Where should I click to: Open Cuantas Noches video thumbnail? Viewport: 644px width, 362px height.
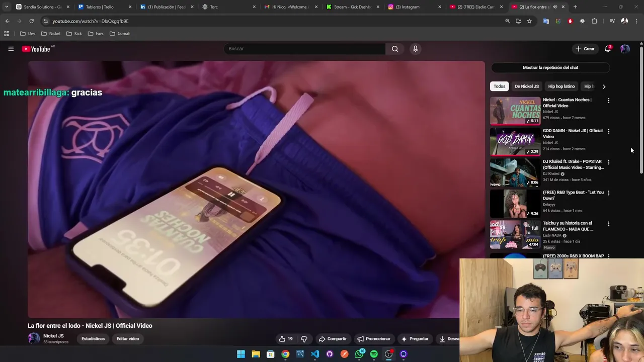tap(515, 111)
